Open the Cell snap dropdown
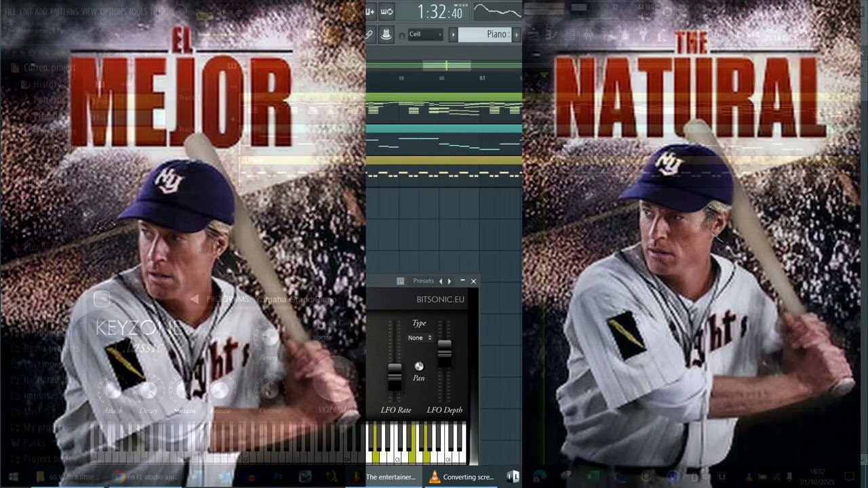Image resolution: width=868 pixels, height=488 pixels. (425, 35)
